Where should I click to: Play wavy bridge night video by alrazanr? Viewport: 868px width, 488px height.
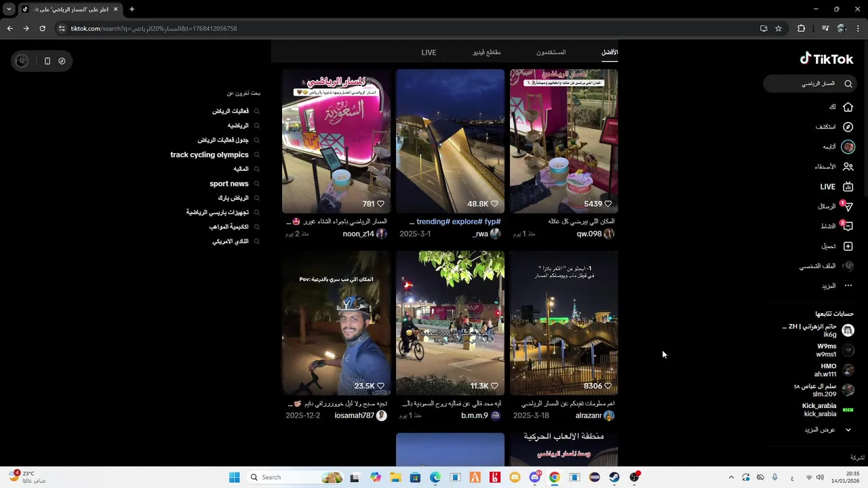564,323
